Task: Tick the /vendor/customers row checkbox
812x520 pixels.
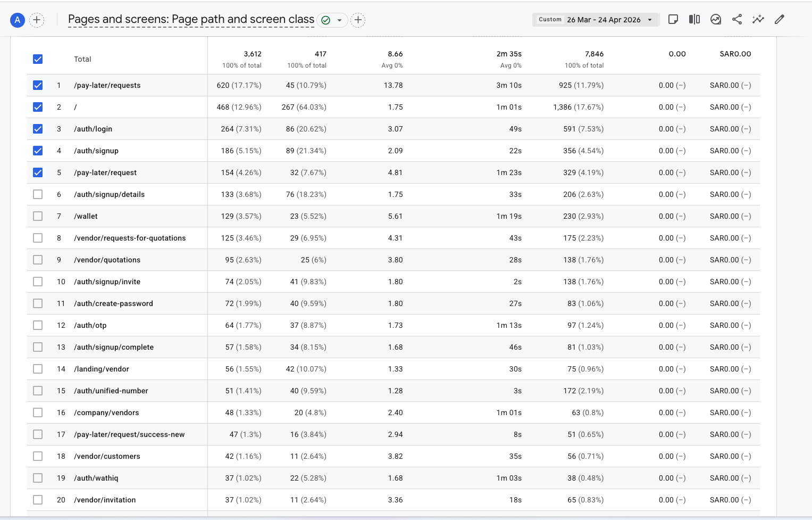Action: 38,456
